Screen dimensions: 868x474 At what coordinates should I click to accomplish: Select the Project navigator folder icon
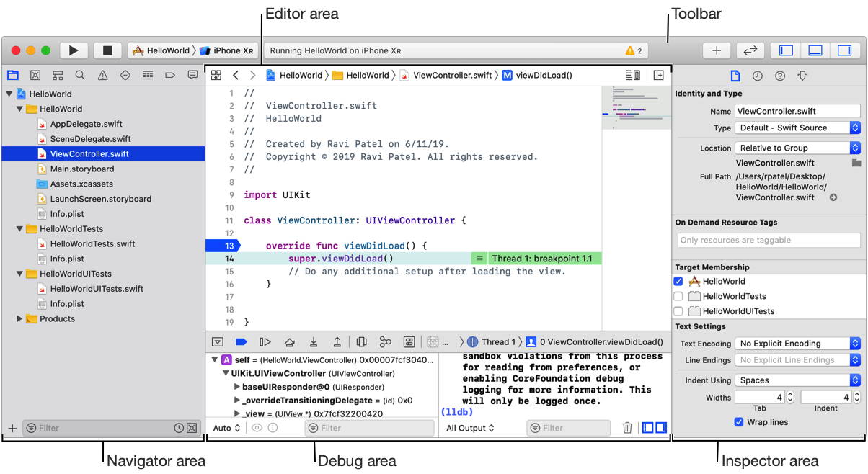click(13, 75)
